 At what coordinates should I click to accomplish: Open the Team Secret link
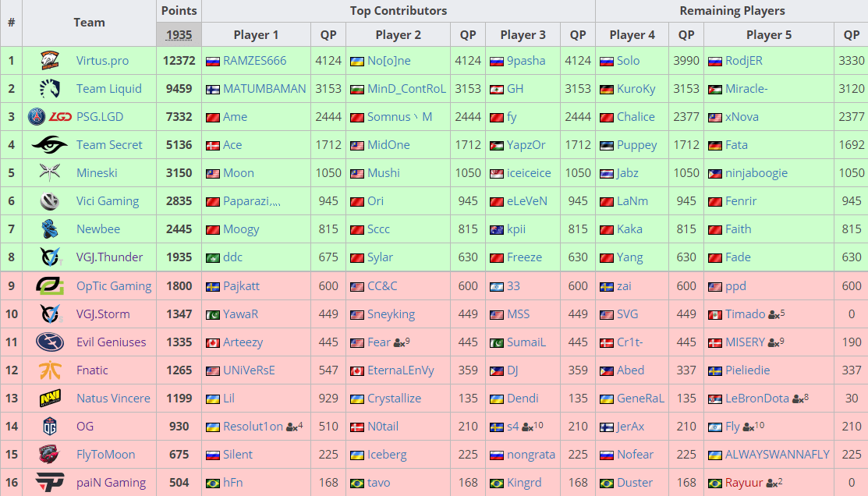point(109,144)
